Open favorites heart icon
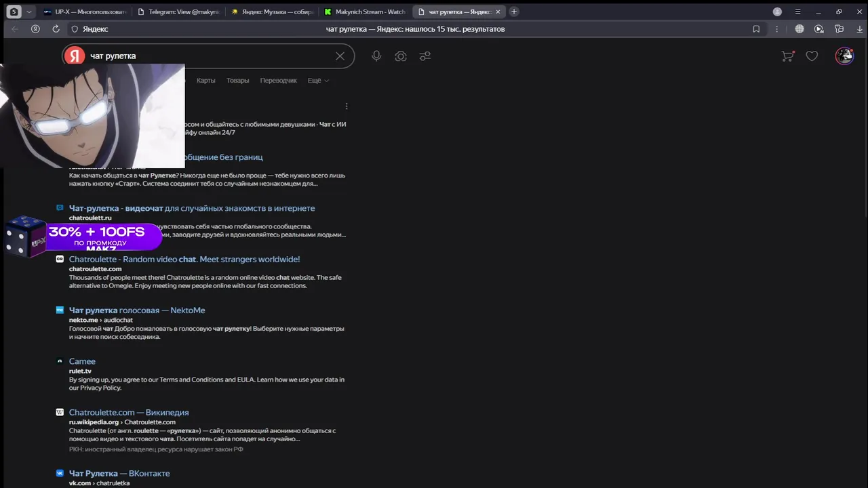Viewport: 868px width, 488px height. [x=812, y=56]
